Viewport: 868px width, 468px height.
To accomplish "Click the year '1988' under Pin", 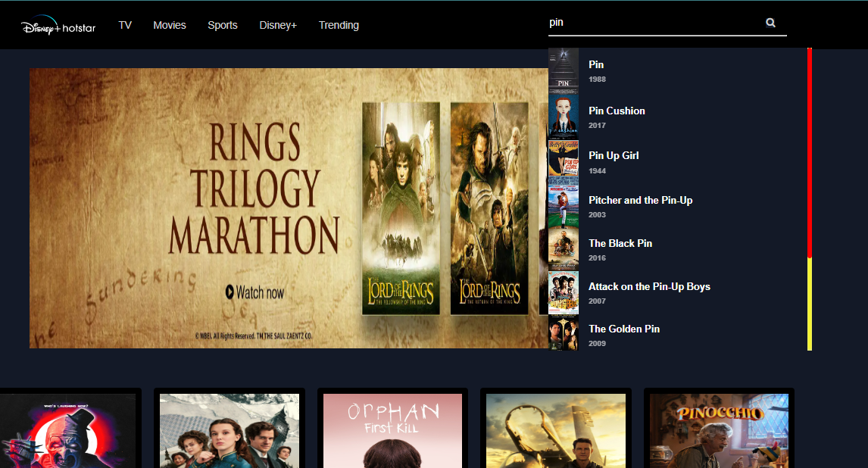I will point(598,79).
